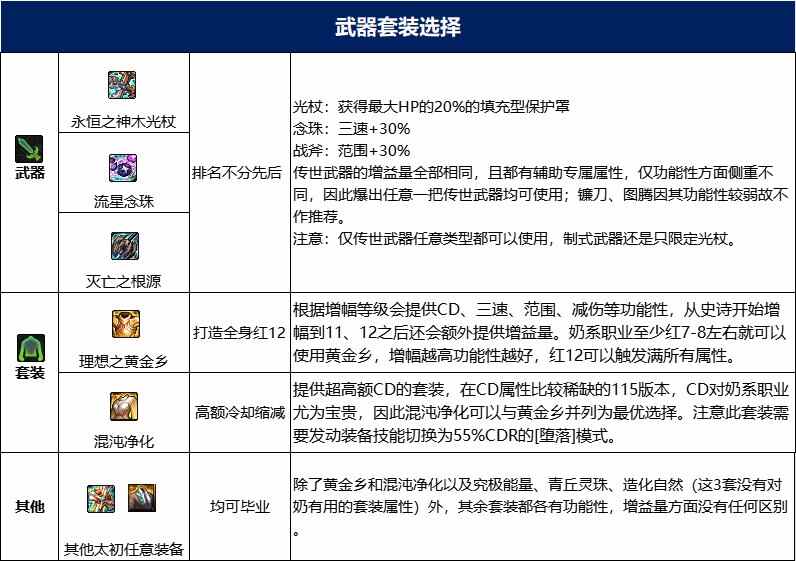Click the 灭亡之根源 name label
This screenshot has height=561, width=796.
tap(125, 281)
